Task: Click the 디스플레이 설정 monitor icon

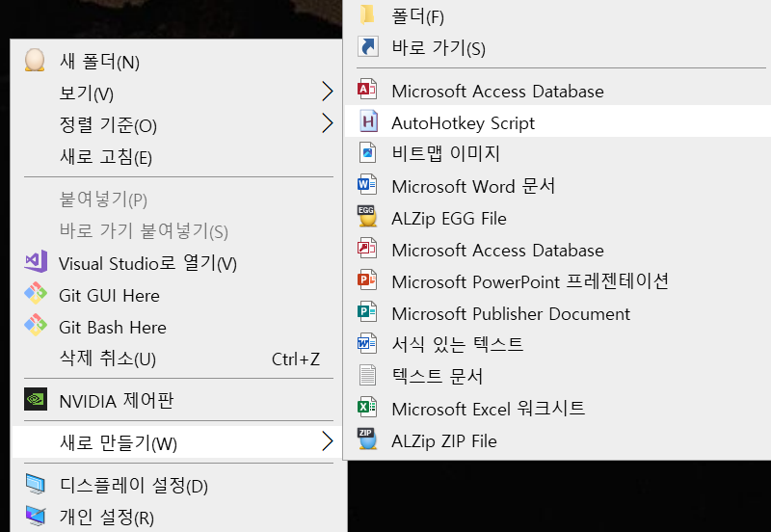Action: coord(36,484)
